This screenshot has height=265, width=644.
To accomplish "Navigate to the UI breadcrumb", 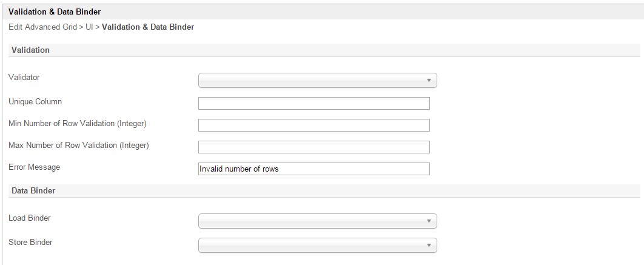I will pos(89,27).
